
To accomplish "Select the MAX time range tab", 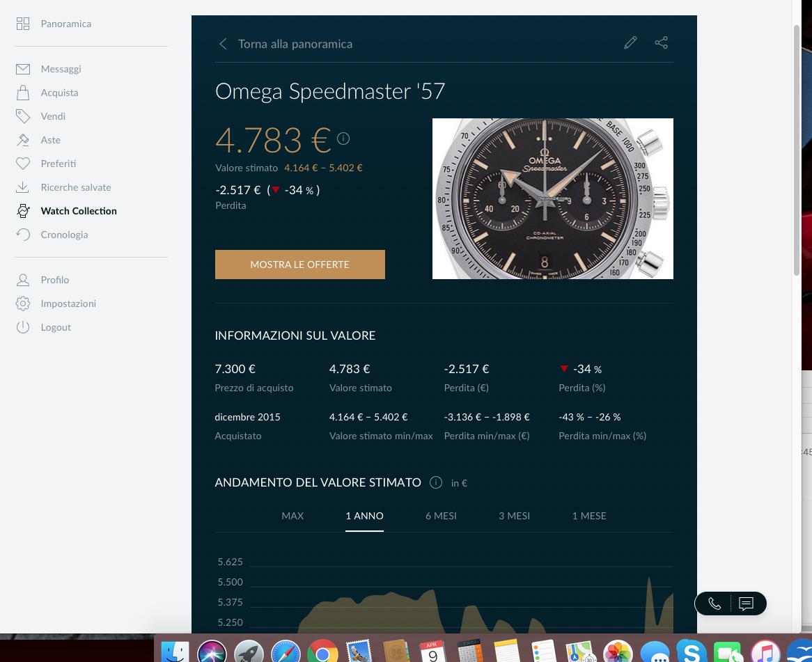I will point(292,516).
